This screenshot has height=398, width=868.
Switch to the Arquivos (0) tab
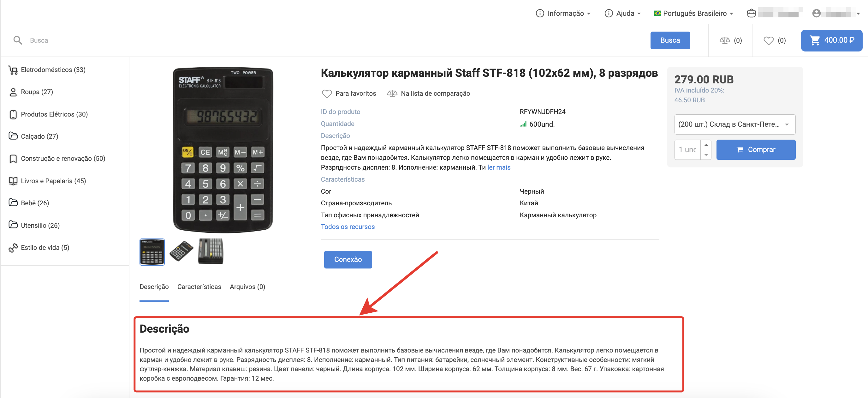click(247, 287)
